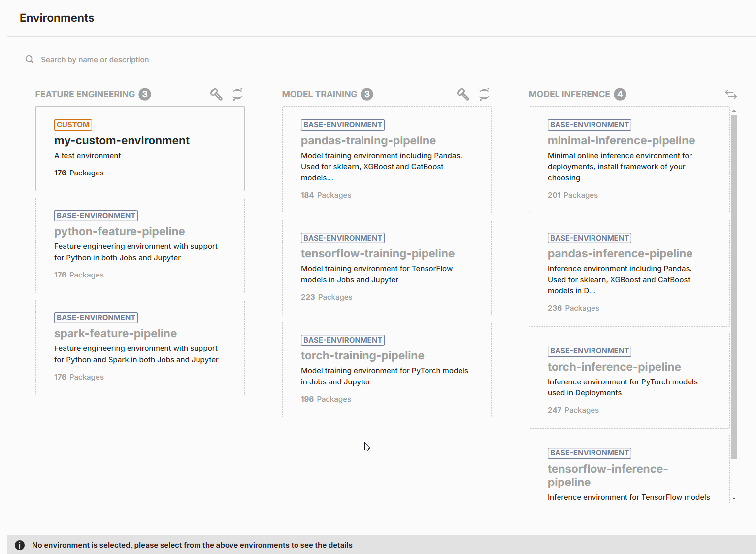This screenshot has height=554, width=756.
Task: Click the CUSTOM tag on my-custom-environment
Action: [x=73, y=125]
